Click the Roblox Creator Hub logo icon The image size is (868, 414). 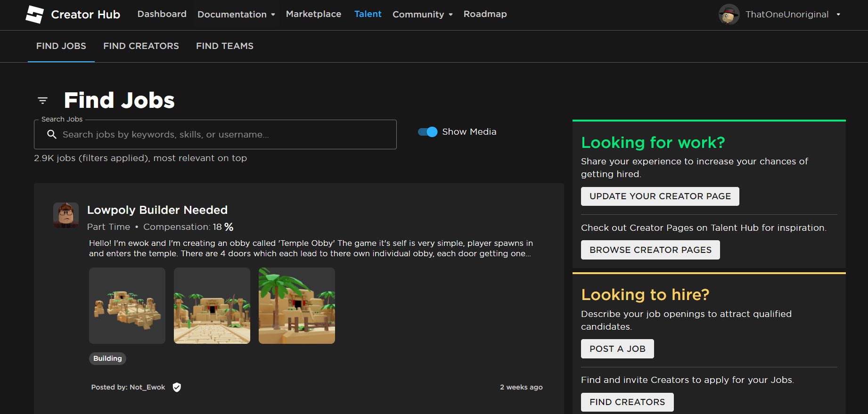coord(34,15)
